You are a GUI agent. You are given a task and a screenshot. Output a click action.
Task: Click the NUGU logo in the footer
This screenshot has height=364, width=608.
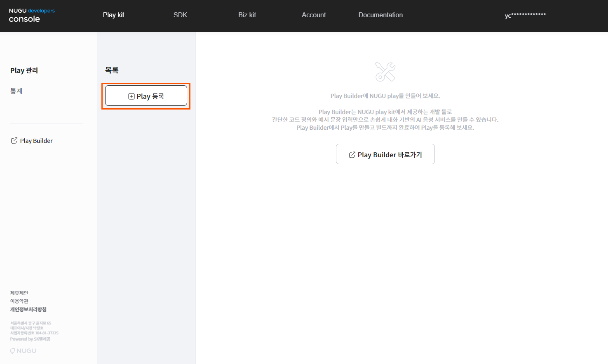[x=23, y=351]
